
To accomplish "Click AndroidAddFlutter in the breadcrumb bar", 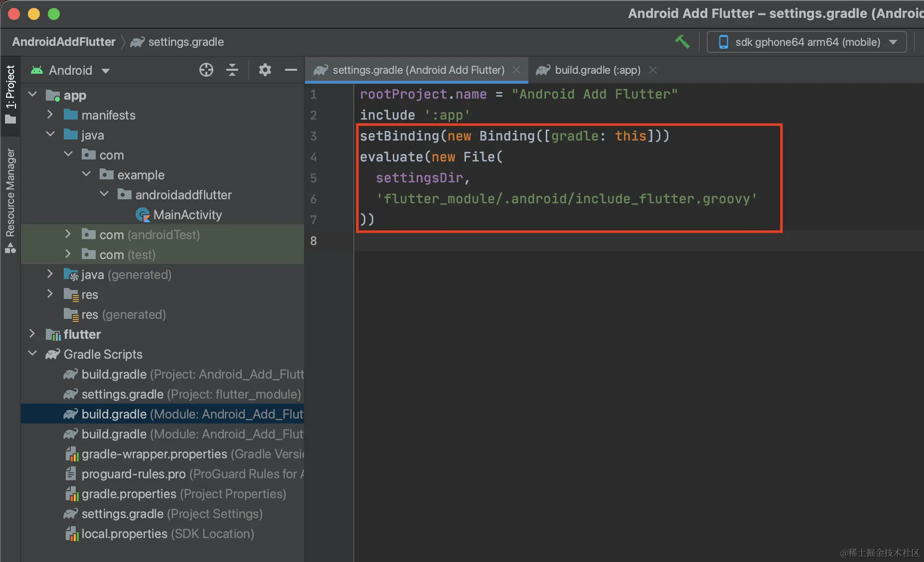I will [x=64, y=42].
